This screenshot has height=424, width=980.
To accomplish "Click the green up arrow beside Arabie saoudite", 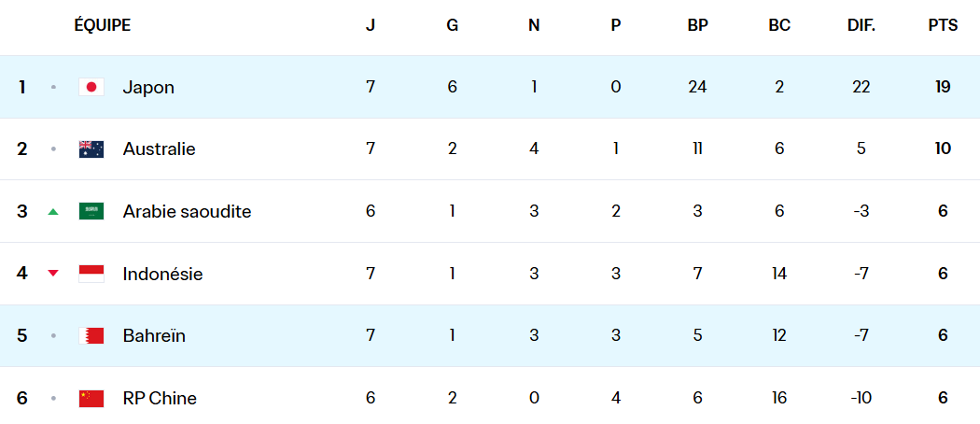I will coord(53,212).
